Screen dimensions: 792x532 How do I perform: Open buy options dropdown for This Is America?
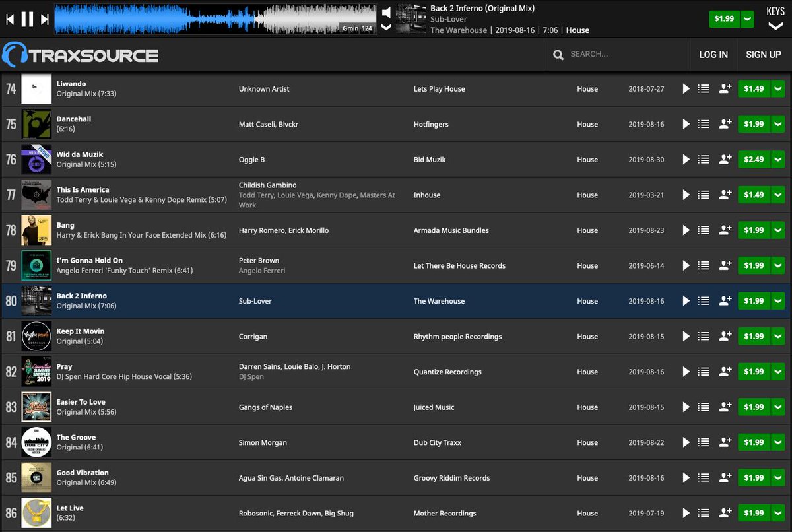tap(777, 195)
